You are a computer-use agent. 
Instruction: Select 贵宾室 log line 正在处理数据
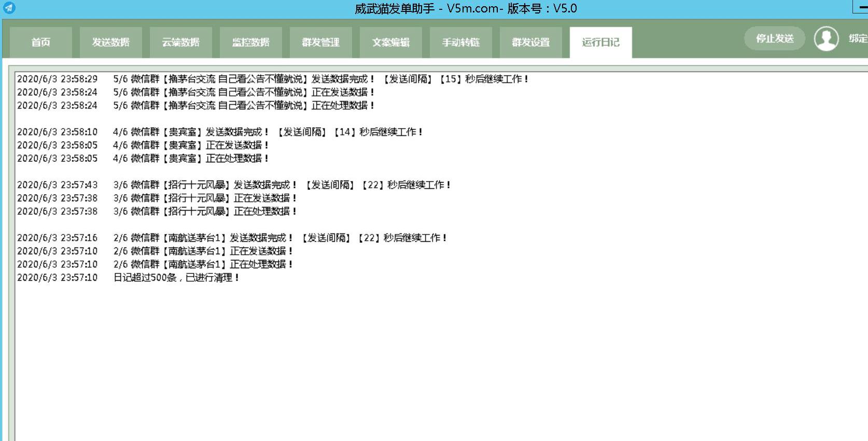pyautogui.click(x=143, y=158)
